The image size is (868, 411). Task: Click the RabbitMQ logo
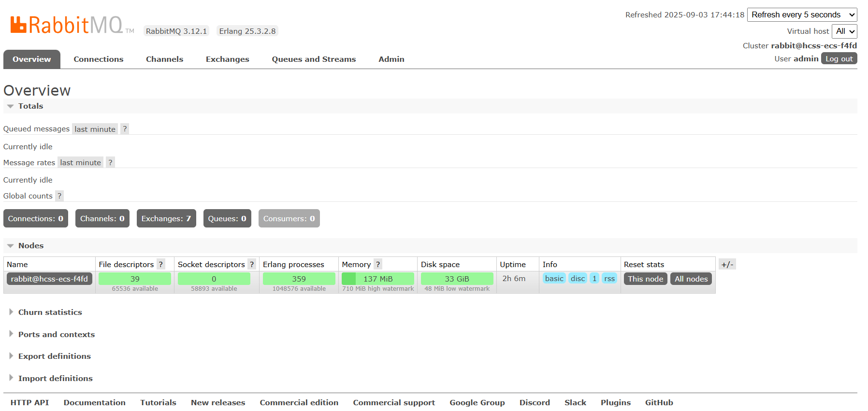tap(72, 25)
